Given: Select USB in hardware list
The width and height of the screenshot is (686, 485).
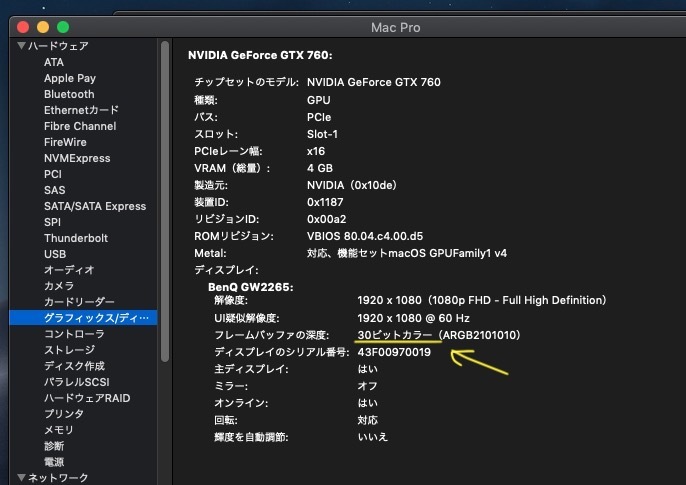Looking at the screenshot, I should click(55, 254).
